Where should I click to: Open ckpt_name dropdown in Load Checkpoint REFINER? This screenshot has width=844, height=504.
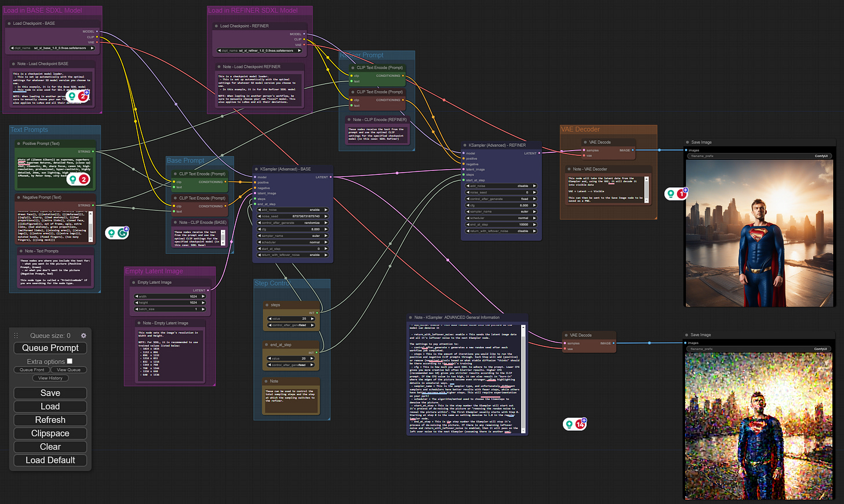coord(260,50)
